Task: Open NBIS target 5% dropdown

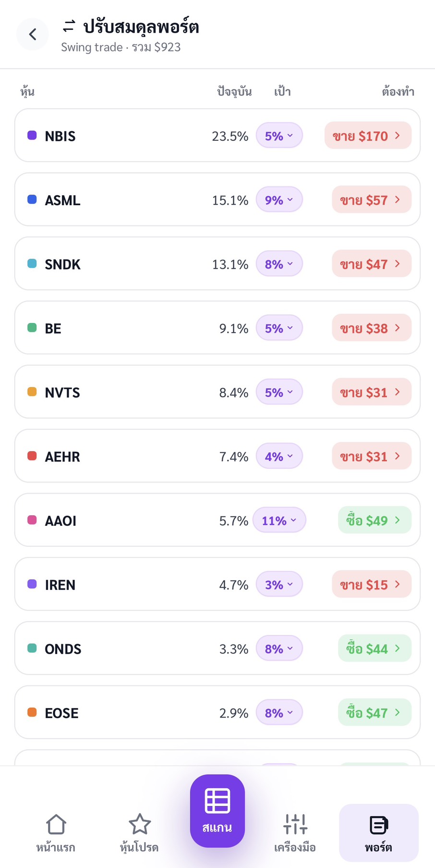Action: click(x=279, y=136)
